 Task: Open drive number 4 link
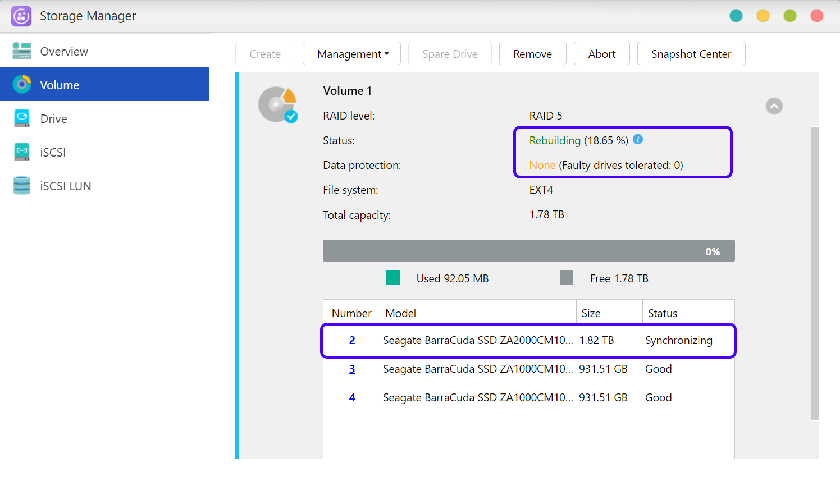click(352, 397)
